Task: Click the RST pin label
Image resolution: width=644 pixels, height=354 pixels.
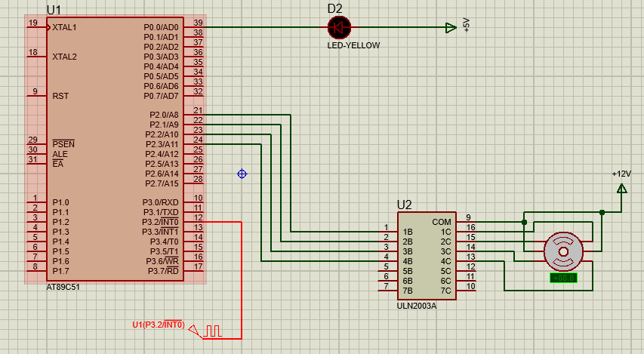Action: 60,96
